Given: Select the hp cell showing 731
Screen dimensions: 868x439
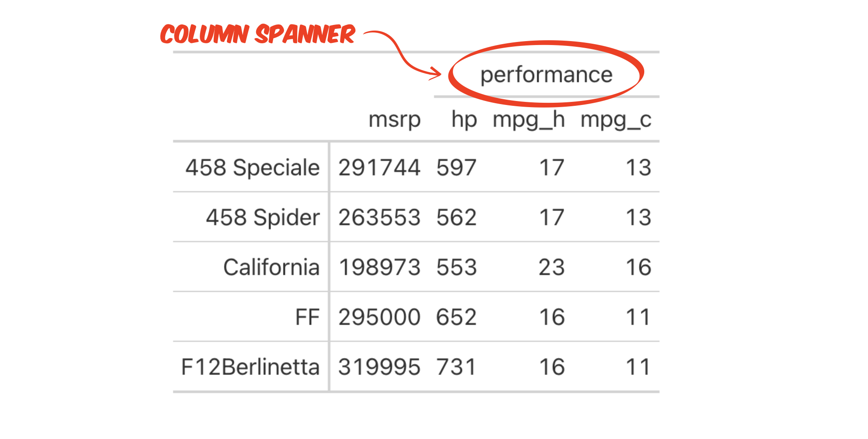Looking at the screenshot, I should [x=456, y=367].
